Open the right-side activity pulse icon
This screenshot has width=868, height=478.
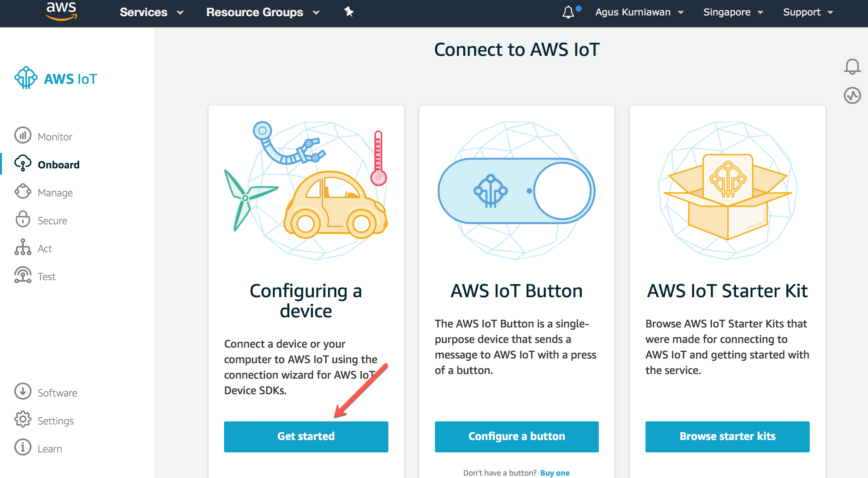pos(852,95)
